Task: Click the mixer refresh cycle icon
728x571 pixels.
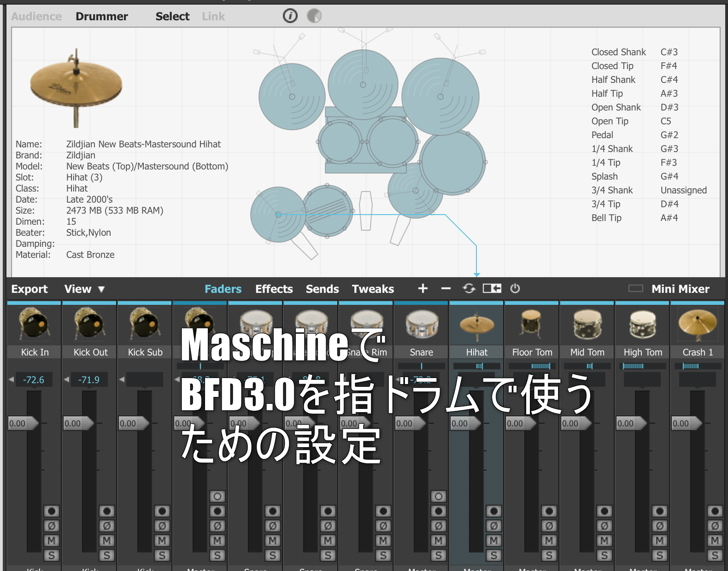Action: 469,288
